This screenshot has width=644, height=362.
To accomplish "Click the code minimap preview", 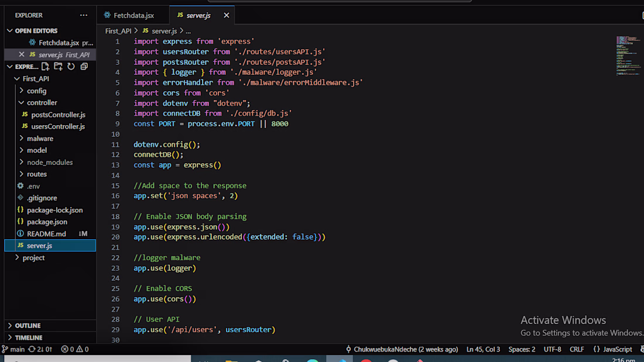I will [627, 56].
